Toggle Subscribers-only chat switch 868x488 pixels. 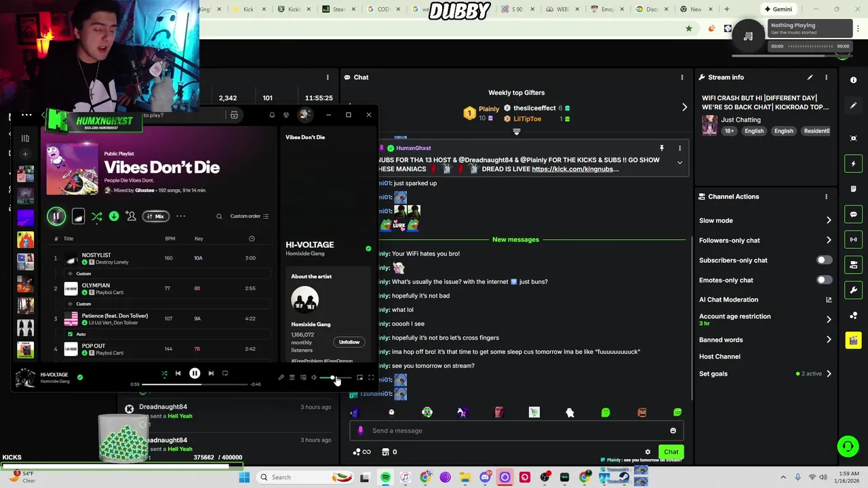(x=824, y=260)
